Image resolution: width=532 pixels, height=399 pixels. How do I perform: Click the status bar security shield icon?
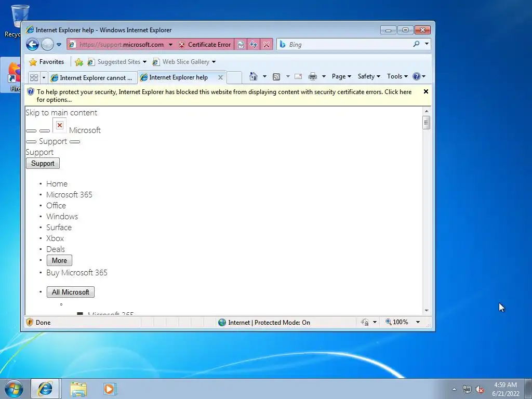tap(30, 322)
